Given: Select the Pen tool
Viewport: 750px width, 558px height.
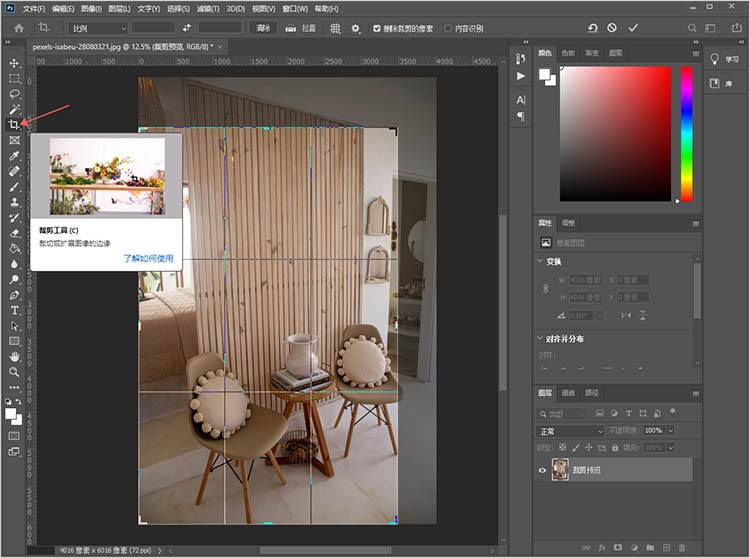Looking at the screenshot, I should tap(14, 295).
